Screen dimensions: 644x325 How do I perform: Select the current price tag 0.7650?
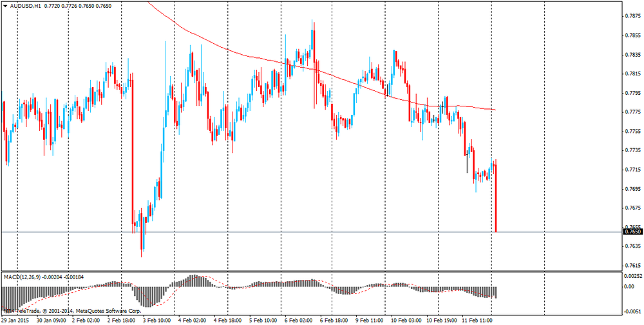click(x=634, y=231)
